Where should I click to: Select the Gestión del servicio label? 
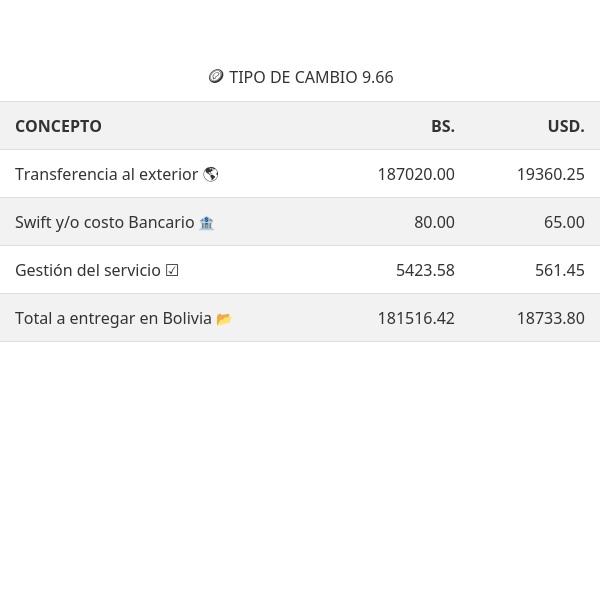tap(87, 270)
